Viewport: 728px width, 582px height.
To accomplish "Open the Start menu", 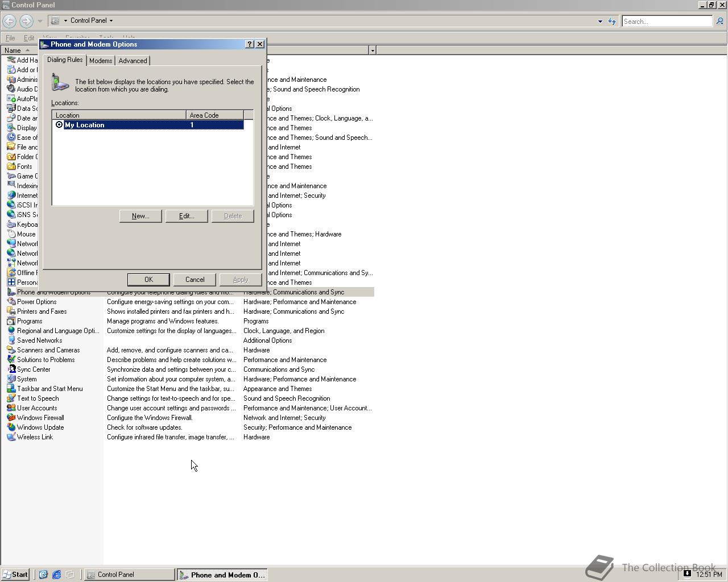I will (x=15, y=575).
